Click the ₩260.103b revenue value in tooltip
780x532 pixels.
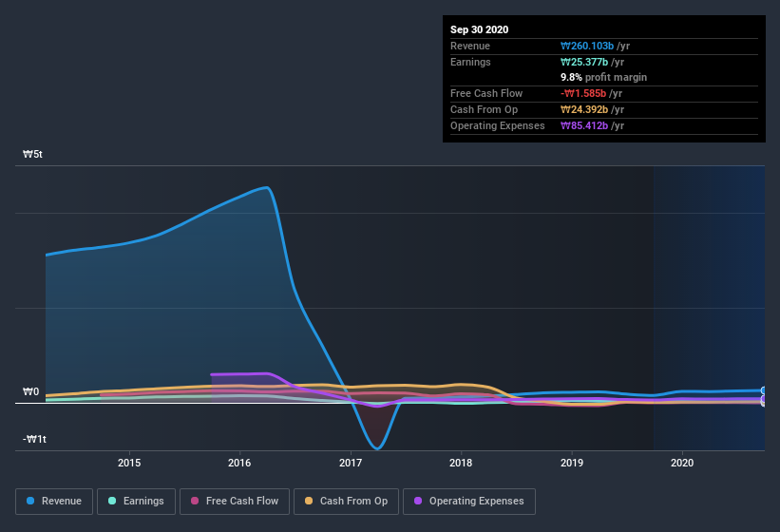pyautogui.click(x=586, y=46)
